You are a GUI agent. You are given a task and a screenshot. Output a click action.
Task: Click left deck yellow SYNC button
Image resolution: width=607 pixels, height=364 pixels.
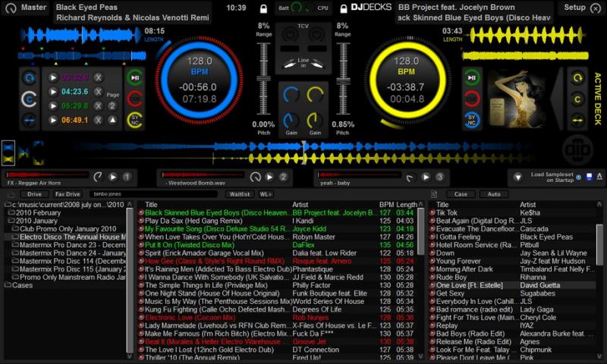(x=134, y=120)
